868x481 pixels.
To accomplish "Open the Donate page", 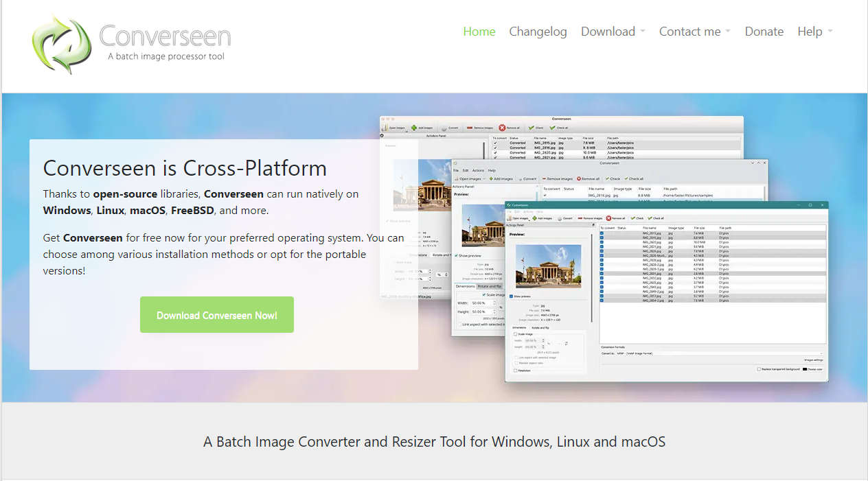I will (x=764, y=32).
